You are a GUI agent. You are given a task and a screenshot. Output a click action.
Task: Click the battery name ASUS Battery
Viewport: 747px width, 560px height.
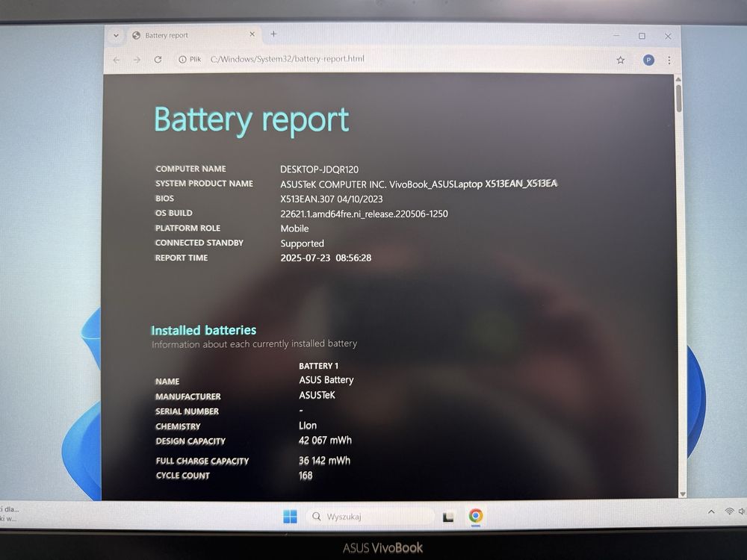(x=326, y=380)
